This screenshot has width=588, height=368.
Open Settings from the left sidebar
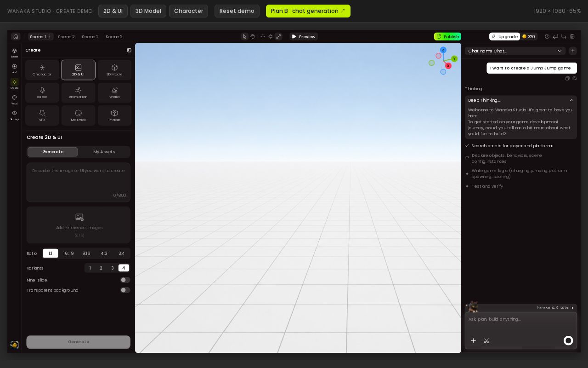(x=14, y=115)
